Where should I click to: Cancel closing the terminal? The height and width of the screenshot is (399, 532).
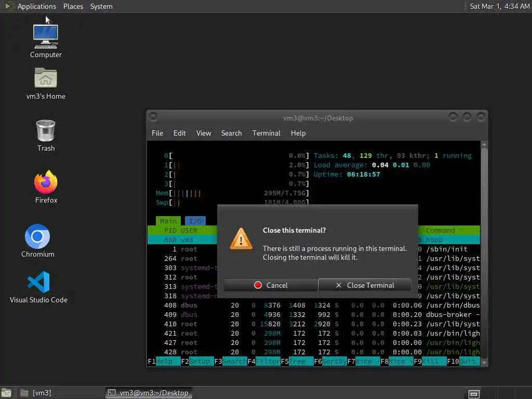pyautogui.click(x=271, y=285)
